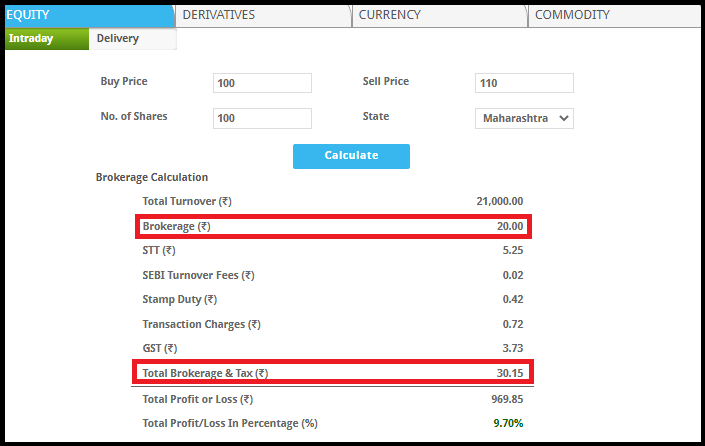
Task: Switch to the Equity tab
Action: pyautogui.click(x=87, y=15)
